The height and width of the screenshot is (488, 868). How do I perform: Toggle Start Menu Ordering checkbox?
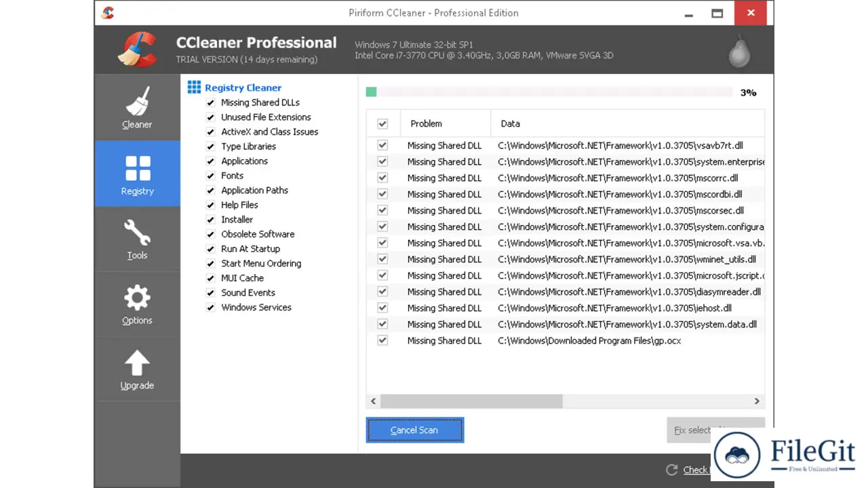pos(211,264)
